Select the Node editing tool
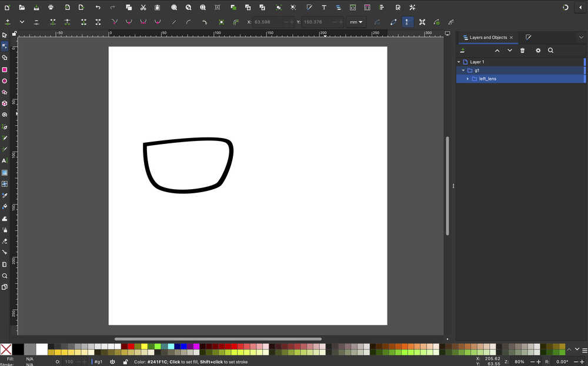 tap(5, 46)
